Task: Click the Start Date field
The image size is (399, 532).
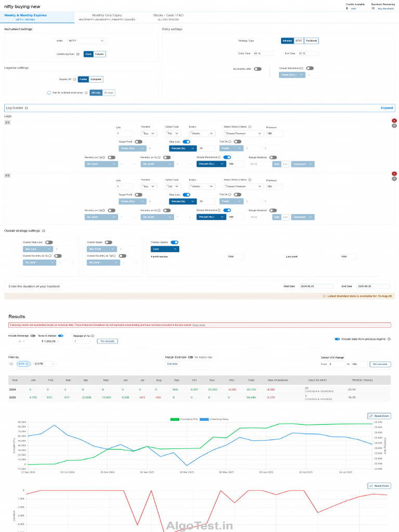Action: 316,286
